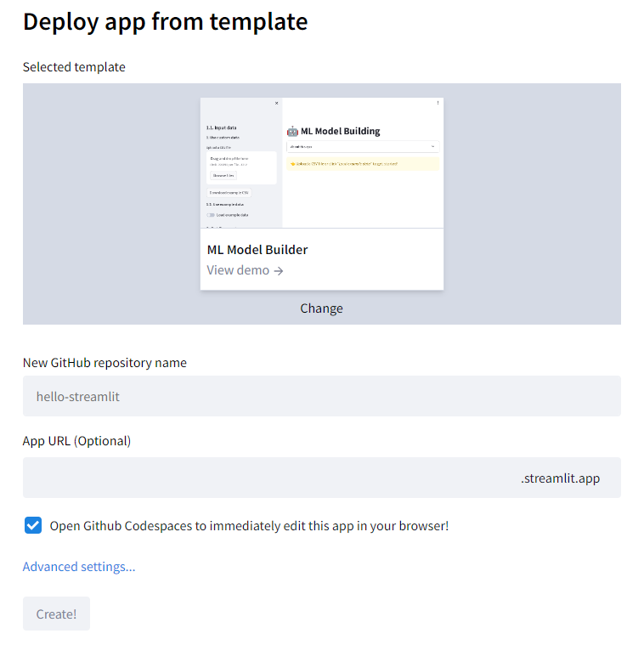The image size is (644, 645).
Task: Click the ML Model Builder card title
Action: [x=257, y=250]
